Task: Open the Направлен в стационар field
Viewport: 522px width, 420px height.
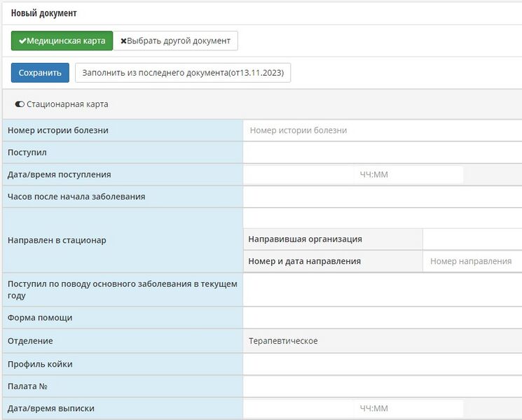Action: (383, 218)
